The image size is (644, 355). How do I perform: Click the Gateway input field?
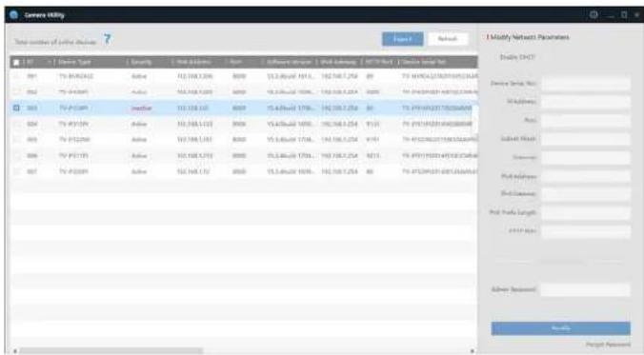(586, 158)
